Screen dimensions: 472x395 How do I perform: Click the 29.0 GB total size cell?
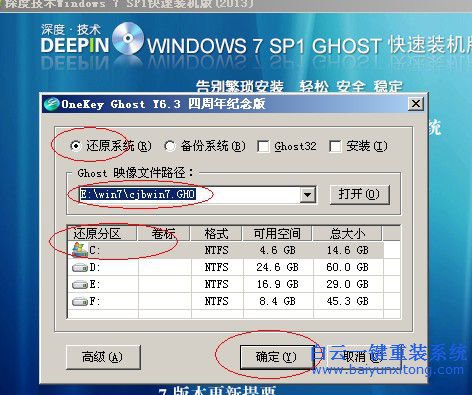click(x=347, y=284)
